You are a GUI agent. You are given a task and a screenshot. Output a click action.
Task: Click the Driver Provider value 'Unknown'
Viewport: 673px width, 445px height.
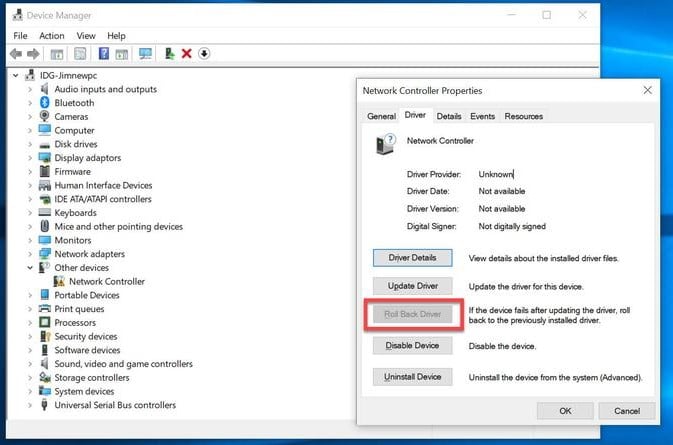point(496,174)
